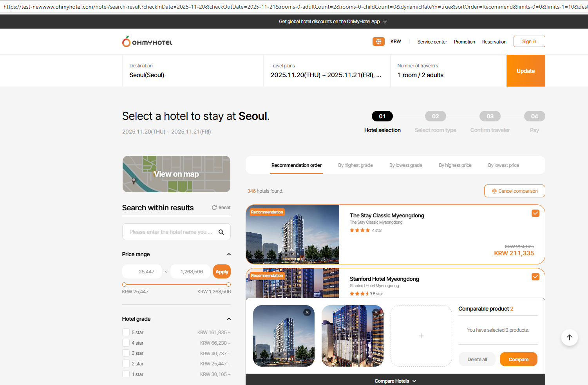588x385 pixels.
Task: Click the orange Update button
Action: 526,71
